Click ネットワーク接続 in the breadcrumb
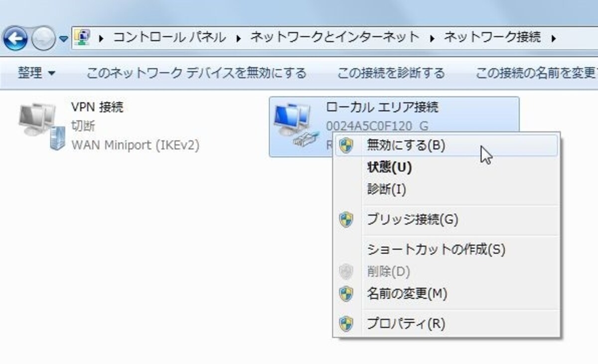The image size is (598, 364). click(x=492, y=37)
